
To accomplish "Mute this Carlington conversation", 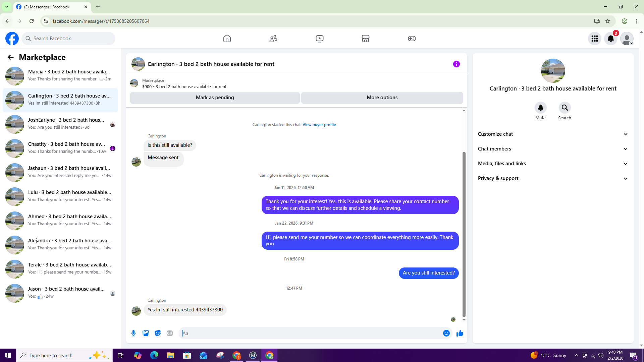I will click(541, 108).
